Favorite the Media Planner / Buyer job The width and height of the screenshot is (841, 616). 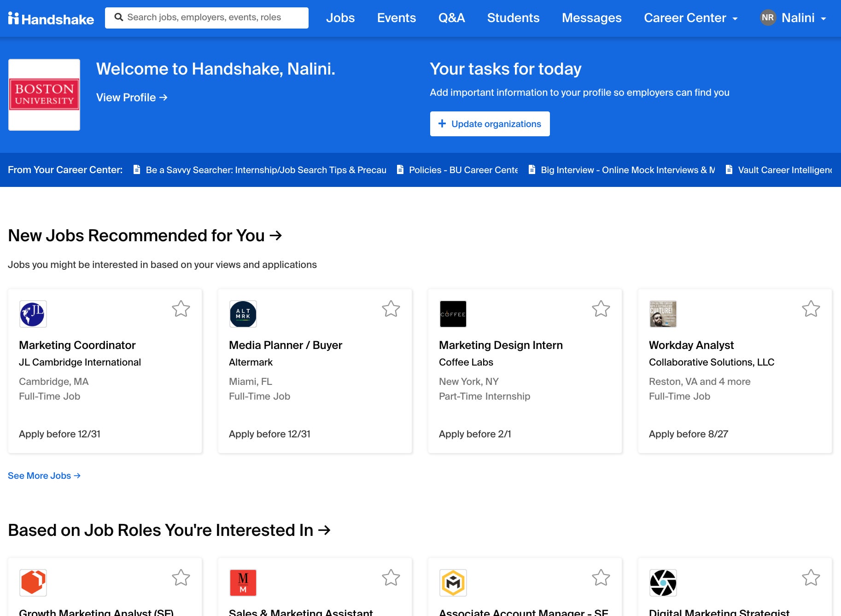pos(391,308)
